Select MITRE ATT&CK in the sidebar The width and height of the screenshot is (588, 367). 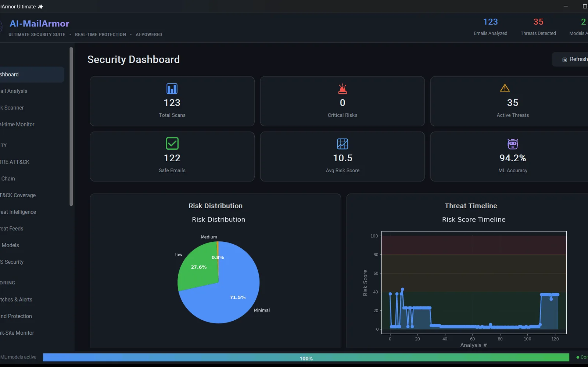coord(32,162)
